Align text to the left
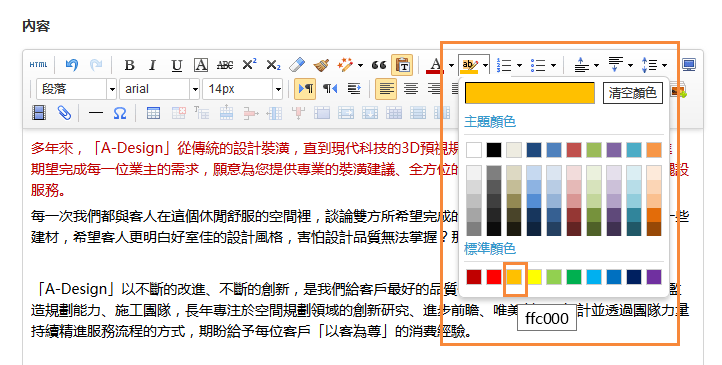 coord(386,89)
